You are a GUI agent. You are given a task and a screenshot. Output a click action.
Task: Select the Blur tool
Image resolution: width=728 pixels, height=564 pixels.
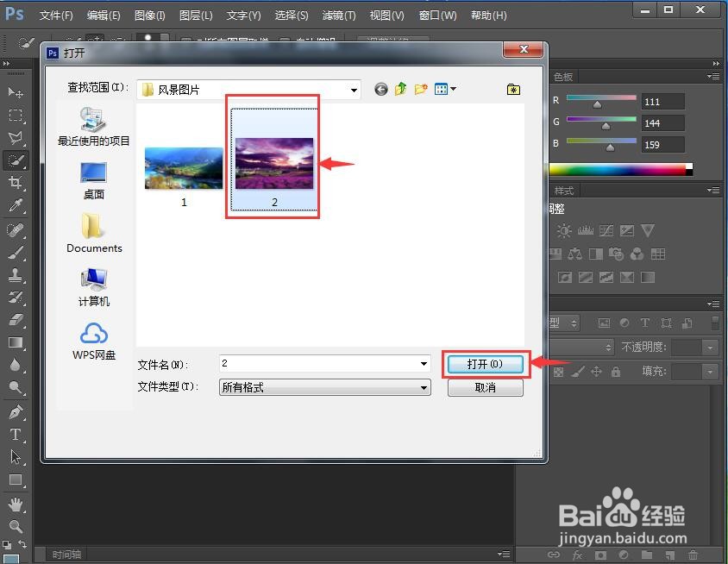click(16, 365)
